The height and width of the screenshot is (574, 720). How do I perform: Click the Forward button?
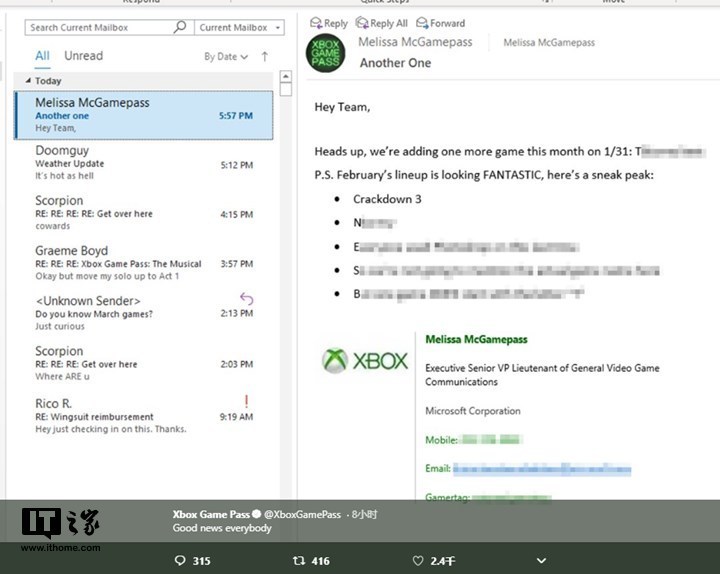440,23
